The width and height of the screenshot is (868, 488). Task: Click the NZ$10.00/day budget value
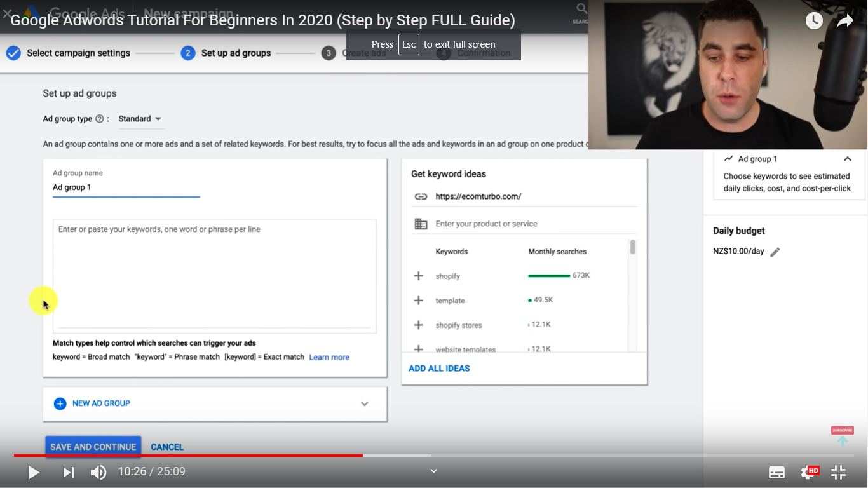[x=738, y=252]
